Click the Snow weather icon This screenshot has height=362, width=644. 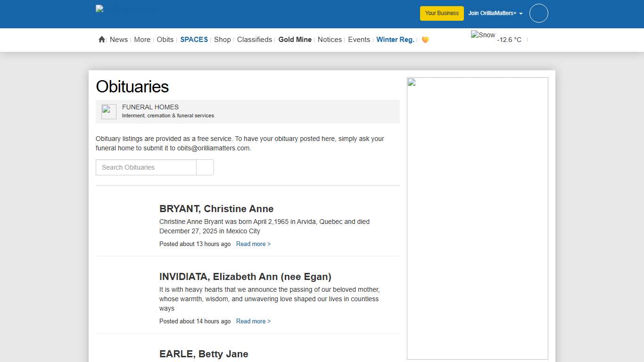coord(483,35)
